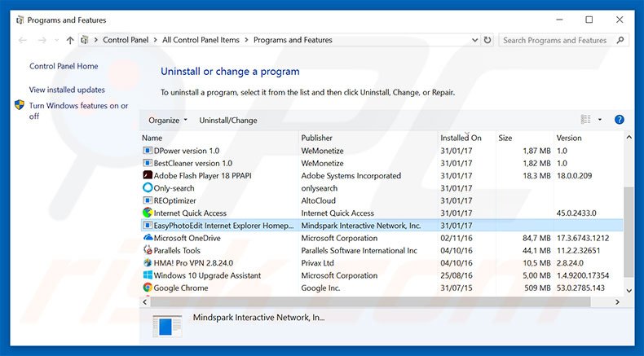Select HMA! Pro VPN 2.8.24.0 name
This screenshot has width=644, height=356.
193,263
